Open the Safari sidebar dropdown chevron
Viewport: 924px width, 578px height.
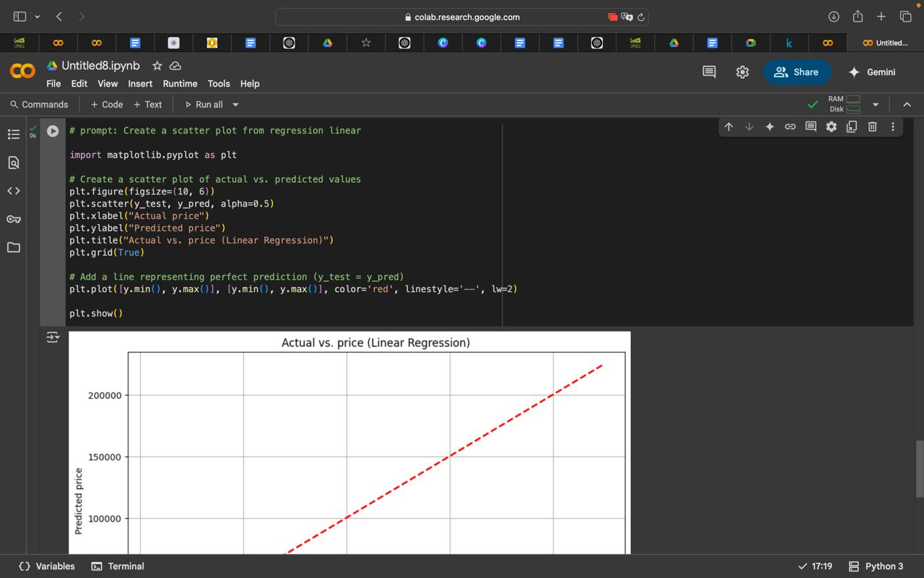(x=37, y=17)
